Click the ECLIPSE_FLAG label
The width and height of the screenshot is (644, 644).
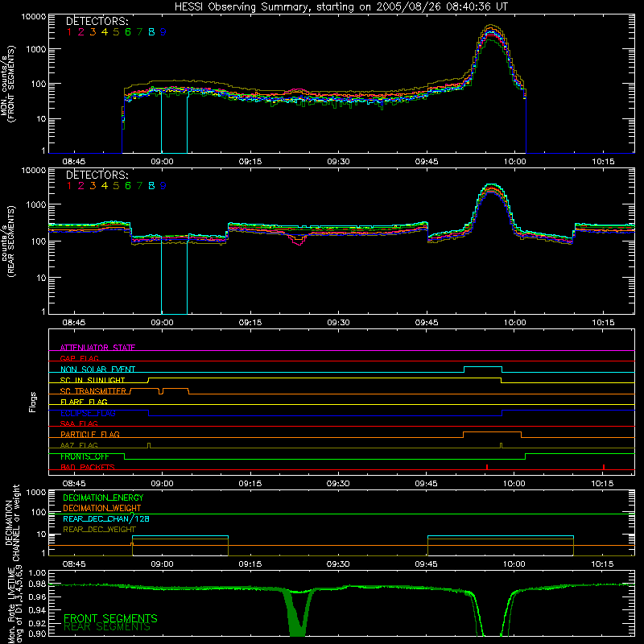(x=88, y=413)
